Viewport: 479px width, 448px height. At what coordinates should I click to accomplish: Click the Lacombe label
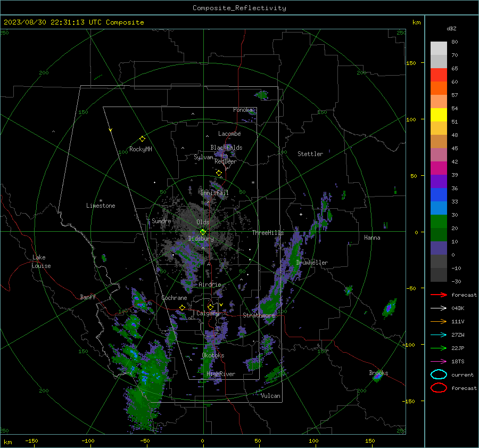229,134
